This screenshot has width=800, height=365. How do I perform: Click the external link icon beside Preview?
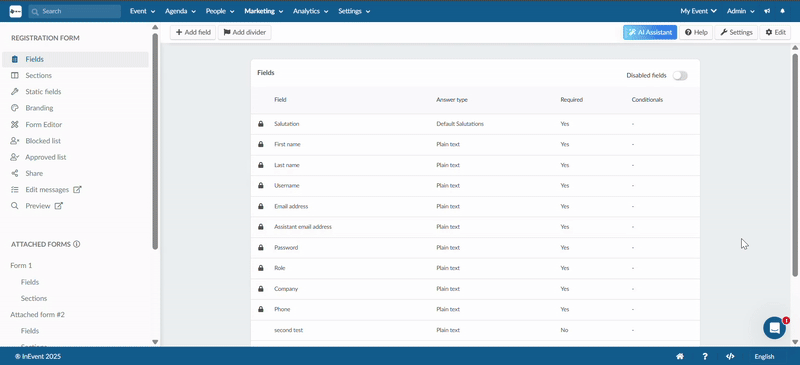(x=59, y=206)
